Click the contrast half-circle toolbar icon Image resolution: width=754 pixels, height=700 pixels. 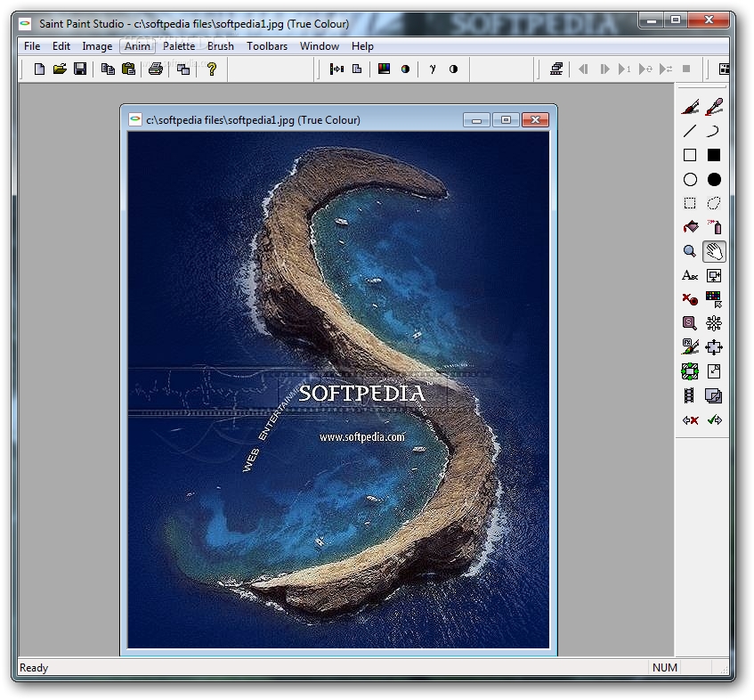(453, 69)
